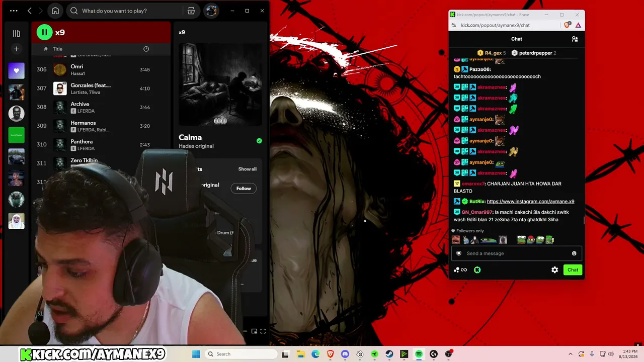Screen dimensions: 644x362
Task: Open Spotify's three-dot menu
Action: 14,11
